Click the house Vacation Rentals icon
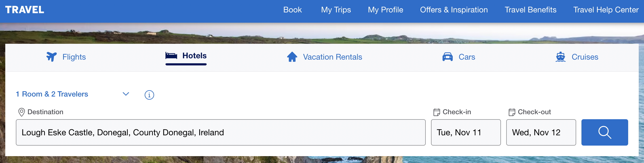Viewport: 644px width, 163px height. point(292,57)
